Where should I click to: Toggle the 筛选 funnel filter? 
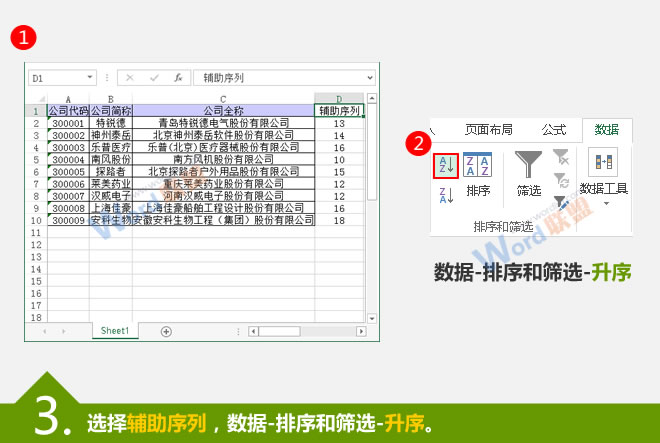tap(529, 173)
